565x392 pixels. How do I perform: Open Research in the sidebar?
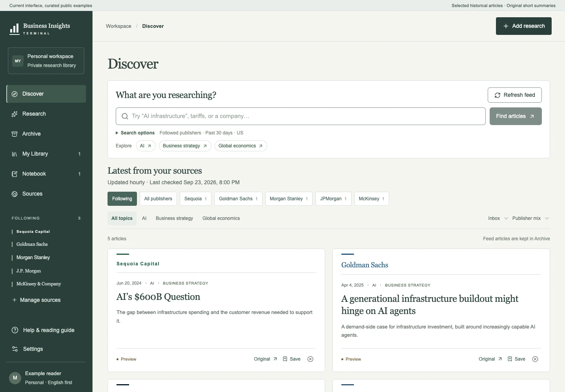[x=46, y=114]
